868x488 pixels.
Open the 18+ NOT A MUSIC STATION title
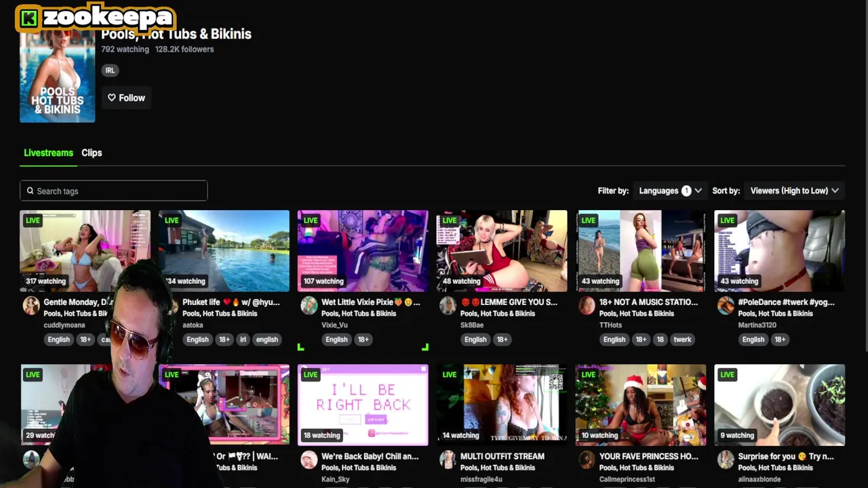(x=648, y=302)
